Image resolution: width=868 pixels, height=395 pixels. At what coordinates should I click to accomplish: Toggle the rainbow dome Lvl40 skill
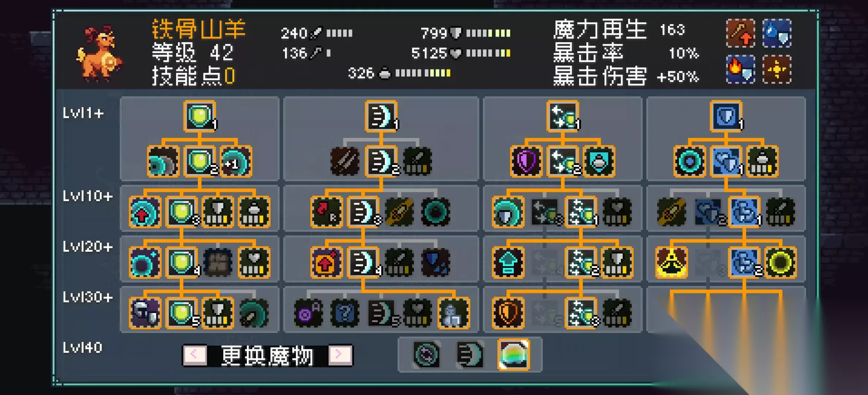tap(514, 354)
